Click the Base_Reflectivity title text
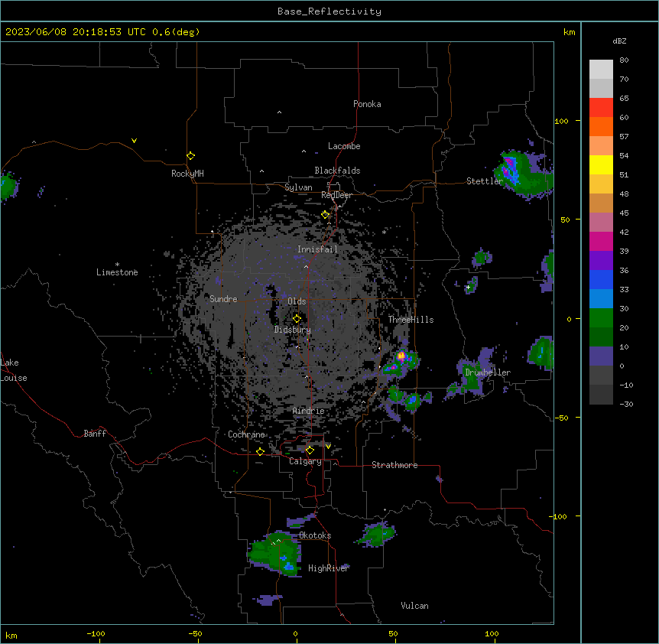Screen dimensions: 659x644 (x=329, y=11)
